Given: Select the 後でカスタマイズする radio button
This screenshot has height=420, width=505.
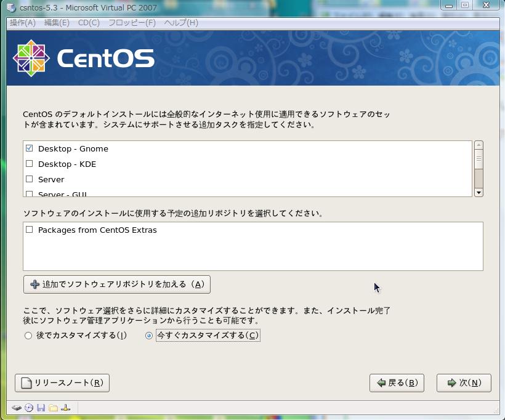Looking at the screenshot, I should click(x=28, y=336).
